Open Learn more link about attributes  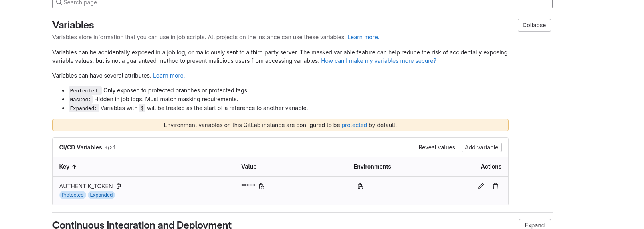169,76
